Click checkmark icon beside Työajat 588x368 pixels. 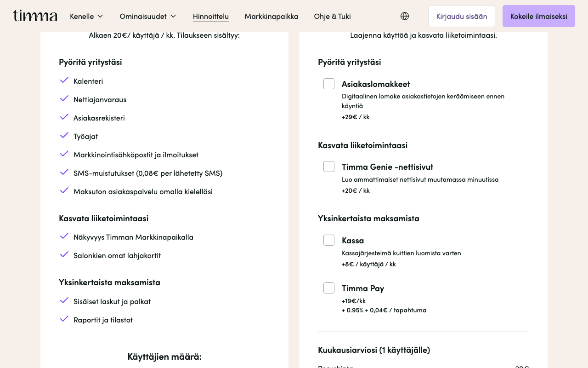[64, 135]
